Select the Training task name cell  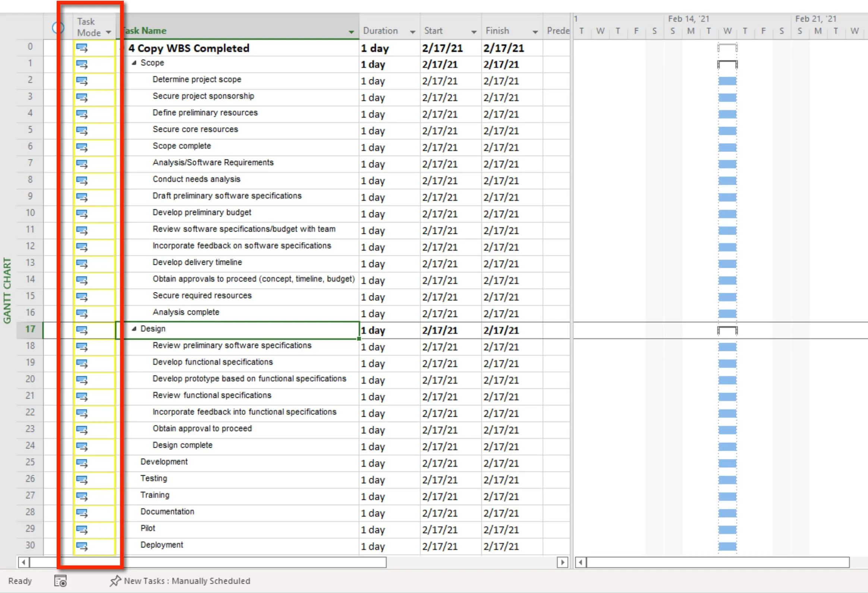click(x=155, y=495)
